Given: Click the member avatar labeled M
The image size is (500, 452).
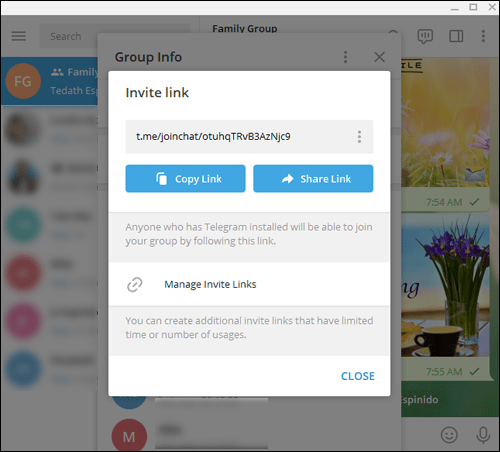Looking at the screenshot, I should (x=129, y=435).
